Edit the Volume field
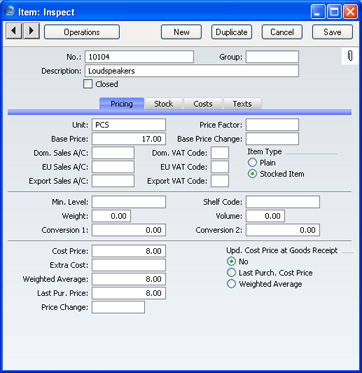Viewport: 362px width, 373px height. pyautogui.click(x=265, y=216)
